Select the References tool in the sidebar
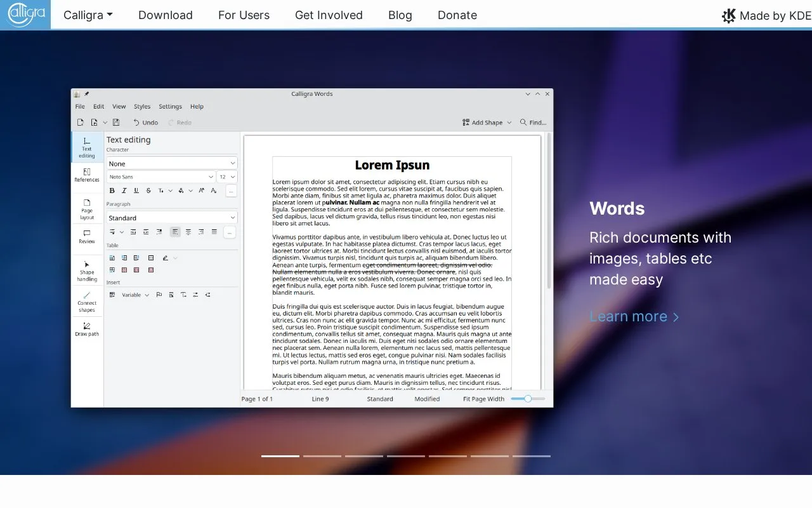Screen dimensions: 812x508 pos(87,175)
